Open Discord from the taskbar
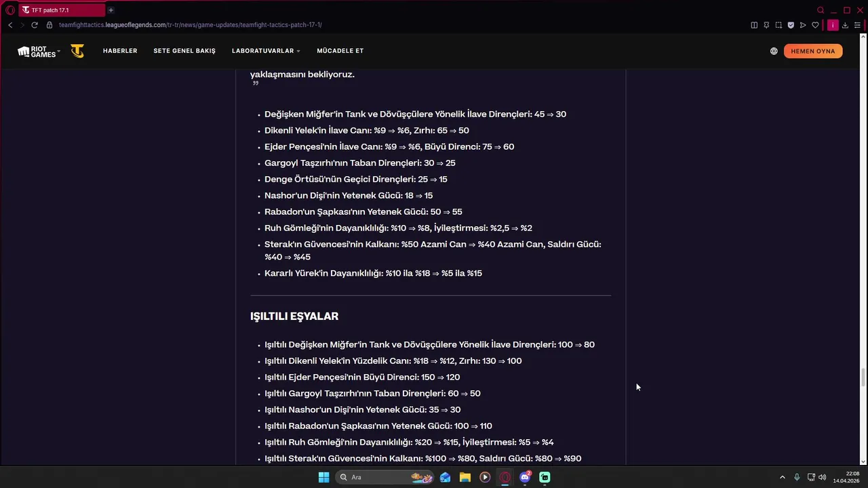Viewport: 868px width, 488px height. pos(525,477)
